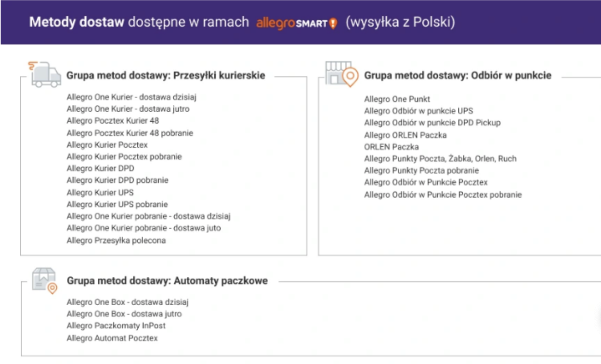The width and height of the screenshot is (601, 364).
Task: Click 'Allegro Odbiór w punkcie UPS' item
Action: coord(418,111)
